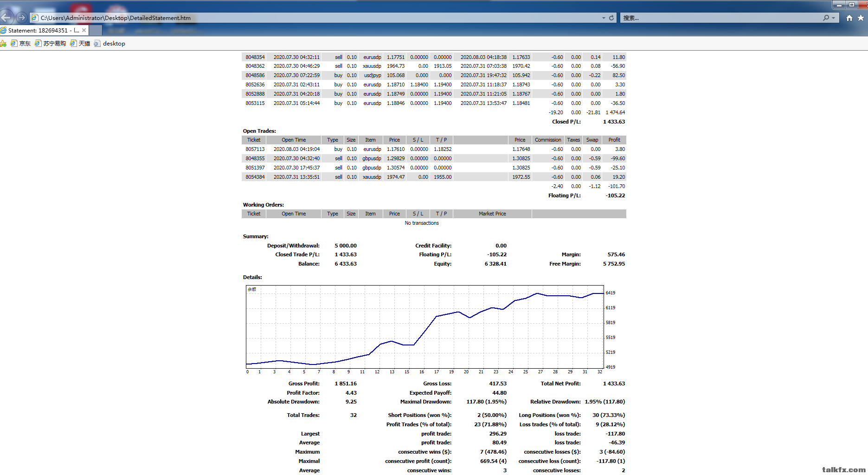Screen dimensions: 868x475
Task: Open the desktop favorites bar link
Action: pyautogui.click(x=109, y=43)
